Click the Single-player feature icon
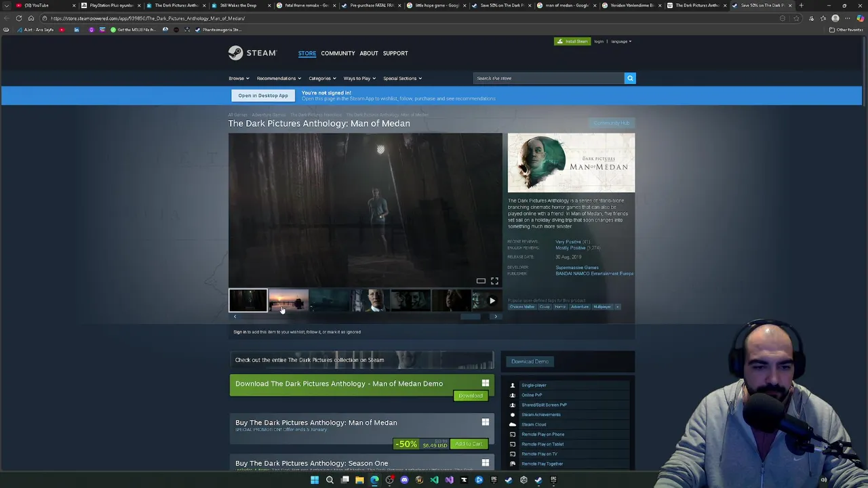The width and height of the screenshot is (868, 488). click(513, 385)
